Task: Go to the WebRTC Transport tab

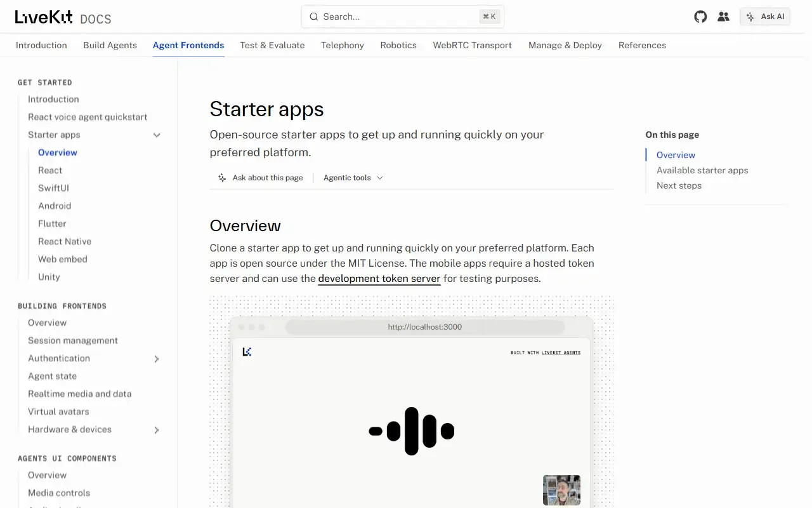Action: pyautogui.click(x=473, y=45)
